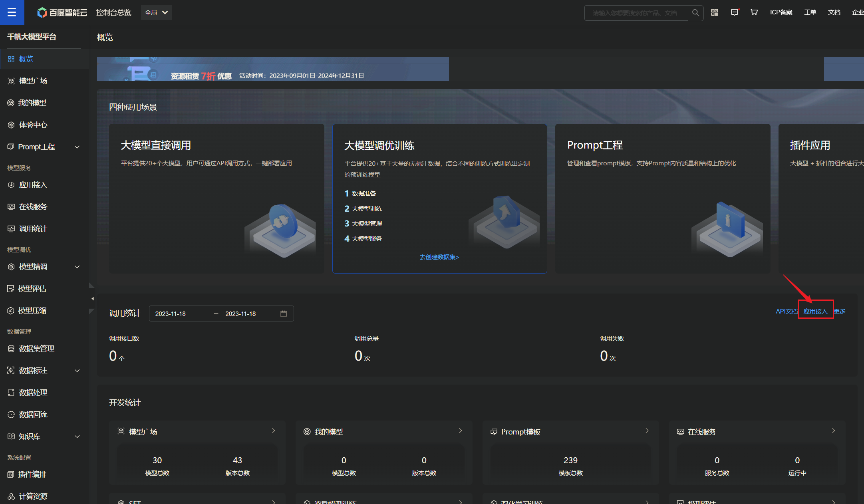This screenshot has height=504, width=864.
Task: Collapse the sidebar with the arrow handle
Action: pos(92,298)
